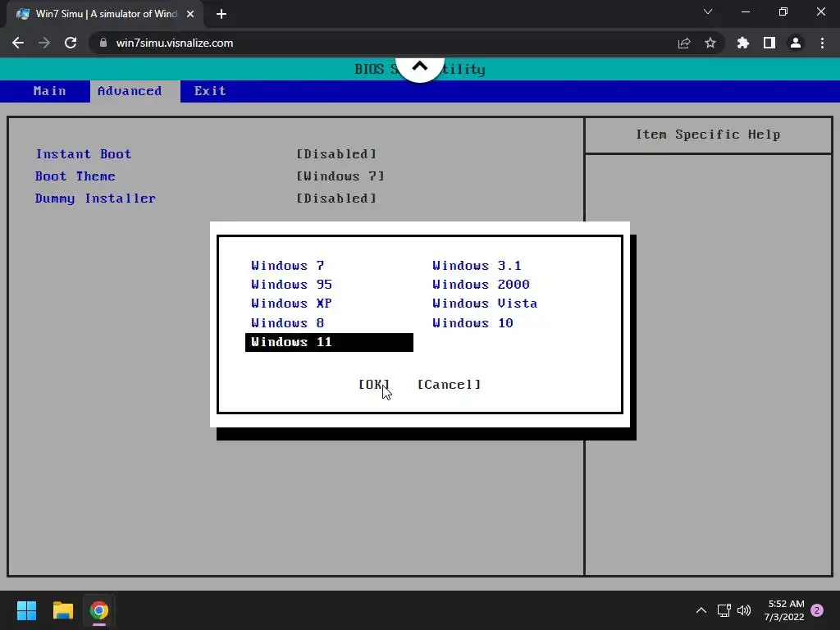Close the Win7 Simu browser tab

(x=190, y=14)
